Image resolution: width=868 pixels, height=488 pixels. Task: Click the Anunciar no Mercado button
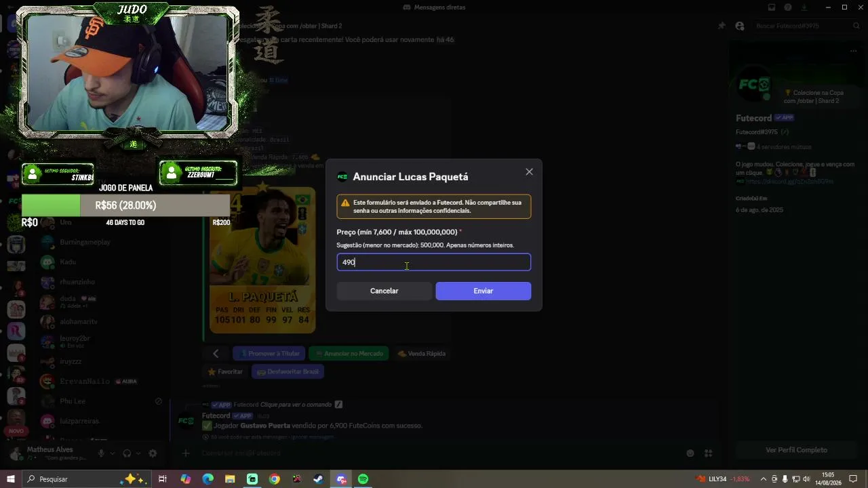pos(349,353)
